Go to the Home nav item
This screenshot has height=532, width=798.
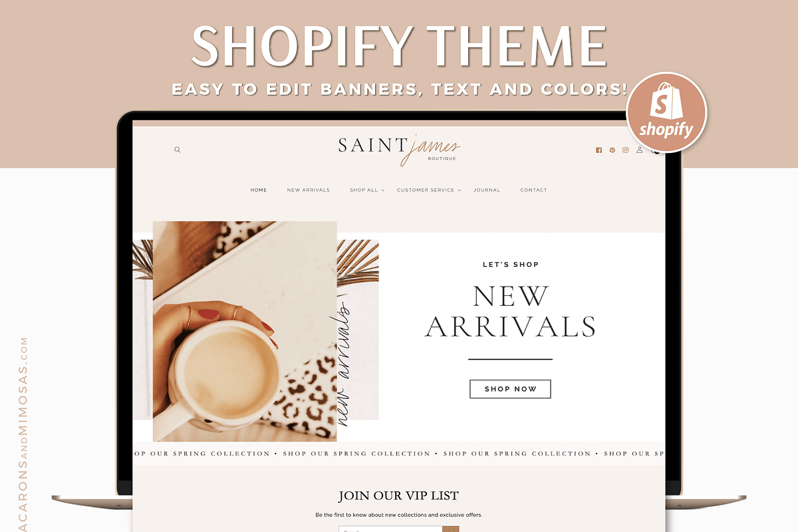pos(259,190)
